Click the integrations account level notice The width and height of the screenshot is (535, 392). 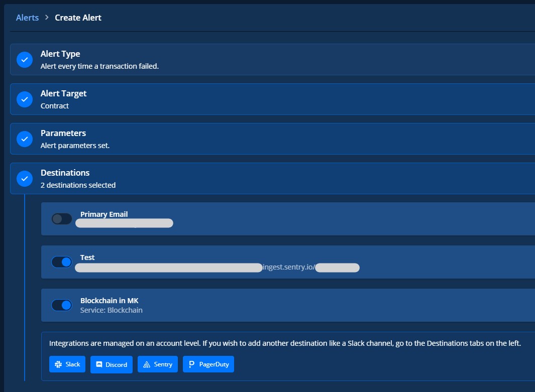click(x=285, y=343)
